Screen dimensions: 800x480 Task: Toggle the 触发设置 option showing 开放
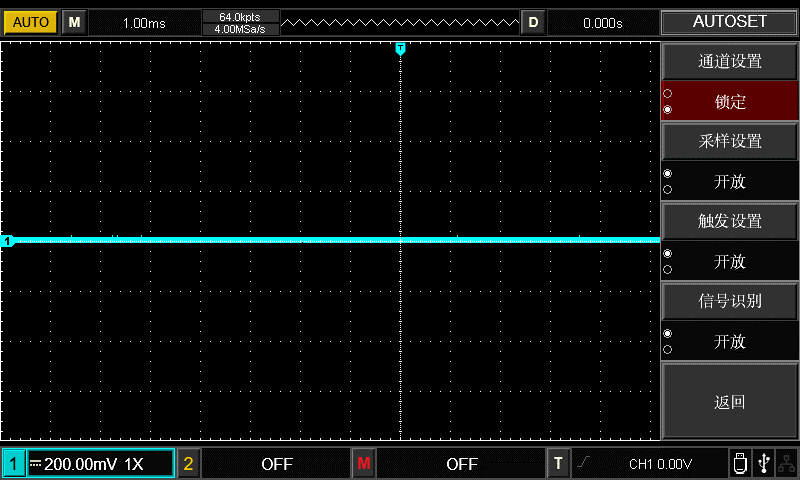730,261
